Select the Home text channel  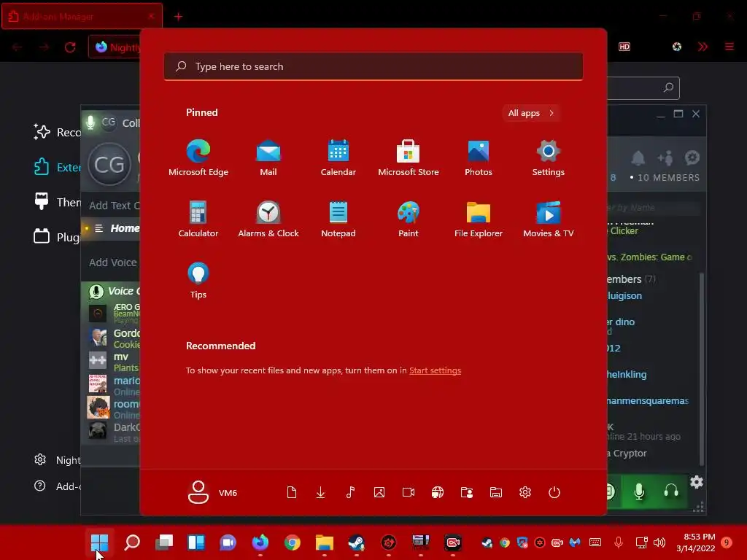[111, 228]
